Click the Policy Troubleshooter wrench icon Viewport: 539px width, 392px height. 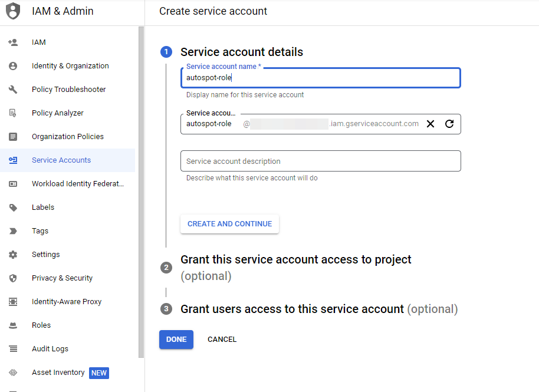coord(13,90)
